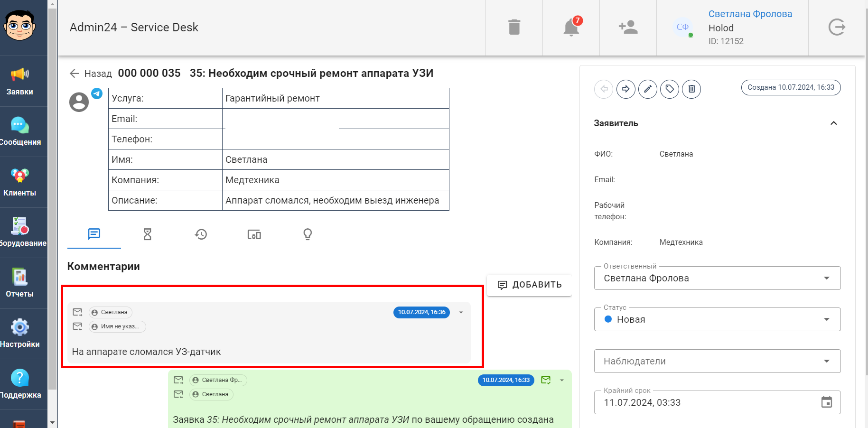Open Настройки settings in the sidebar

pyautogui.click(x=20, y=334)
